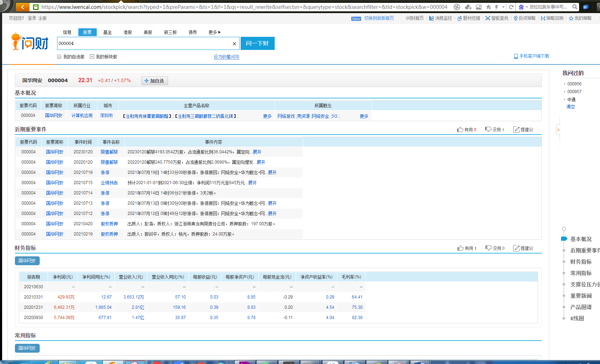Open 策略回测 from the top navigation
600x364 pixels.
[x=552, y=18]
